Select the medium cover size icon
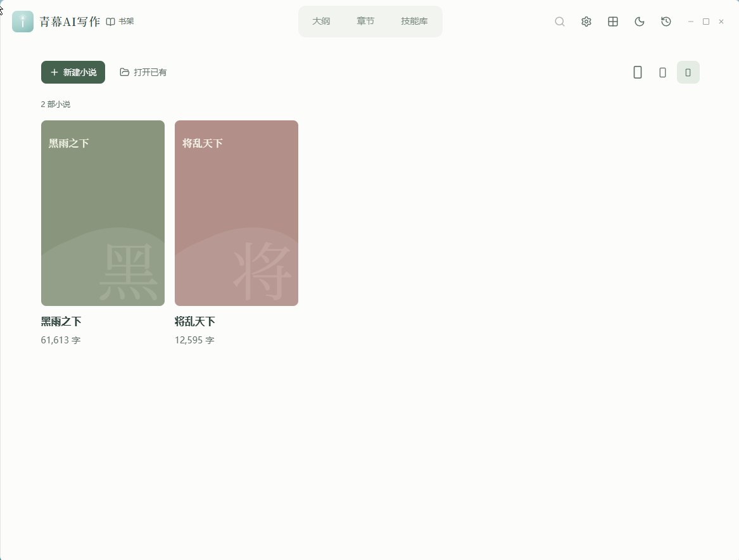This screenshot has height=560, width=739. coord(662,72)
